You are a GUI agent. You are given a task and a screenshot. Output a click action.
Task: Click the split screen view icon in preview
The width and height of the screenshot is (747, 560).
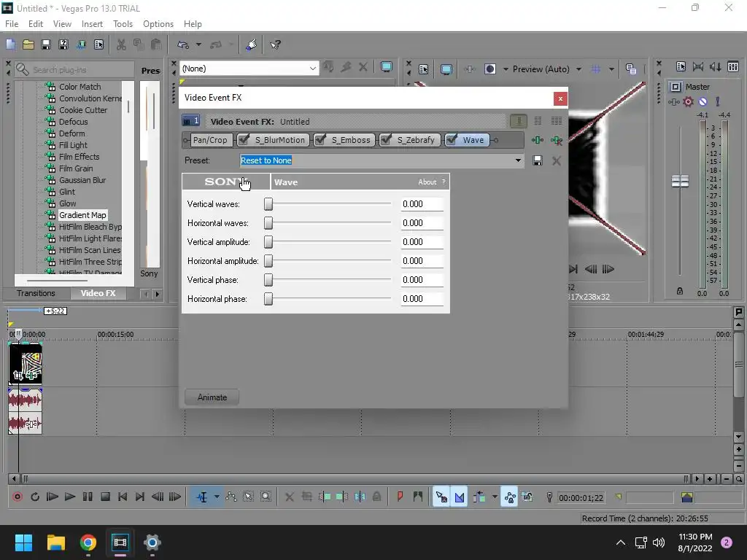click(x=489, y=69)
